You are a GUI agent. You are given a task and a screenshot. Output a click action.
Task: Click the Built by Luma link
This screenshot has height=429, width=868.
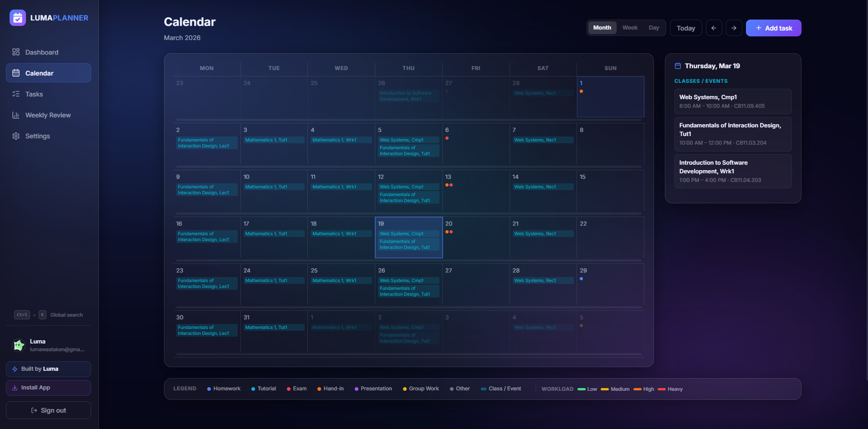(48, 369)
